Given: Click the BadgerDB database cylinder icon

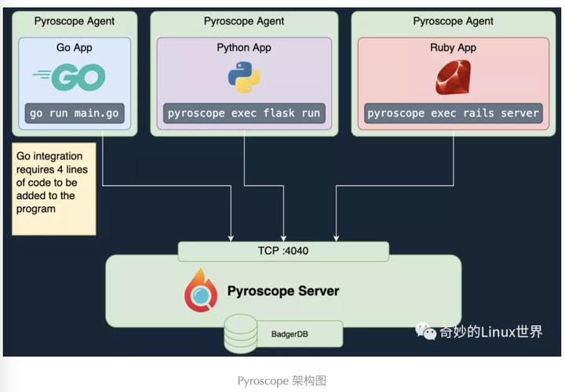Looking at the screenshot, I should (x=240, y=333).
